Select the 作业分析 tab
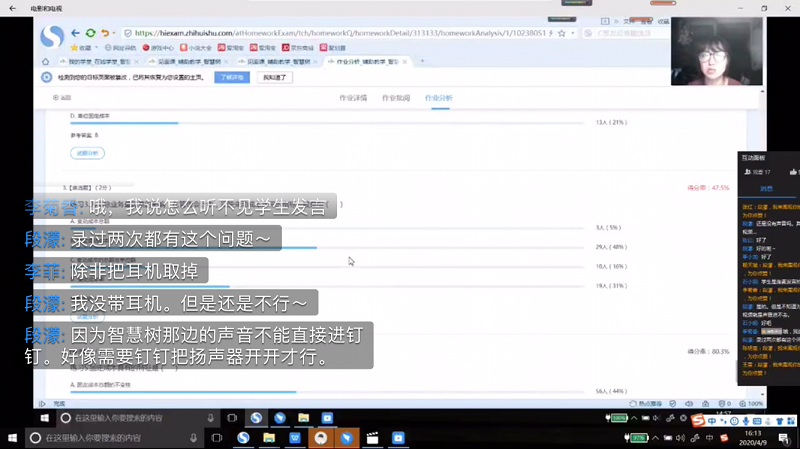 (x=438, y=98)
